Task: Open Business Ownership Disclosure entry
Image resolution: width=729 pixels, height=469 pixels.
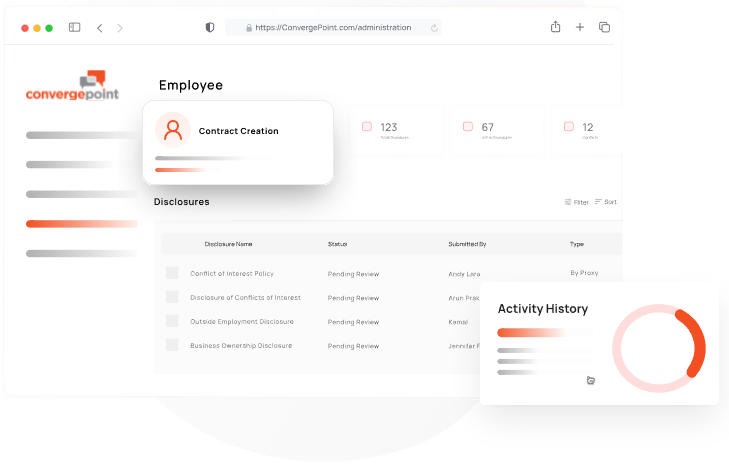Action: coord(241,345)
